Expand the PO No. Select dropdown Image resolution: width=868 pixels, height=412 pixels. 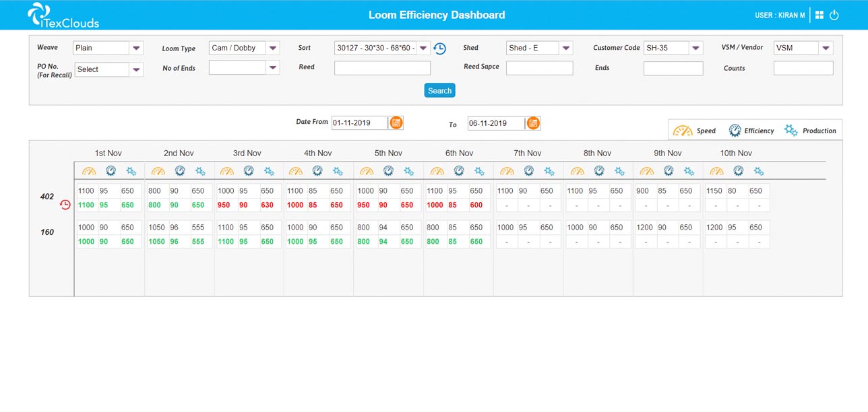[x=136, y=69]
